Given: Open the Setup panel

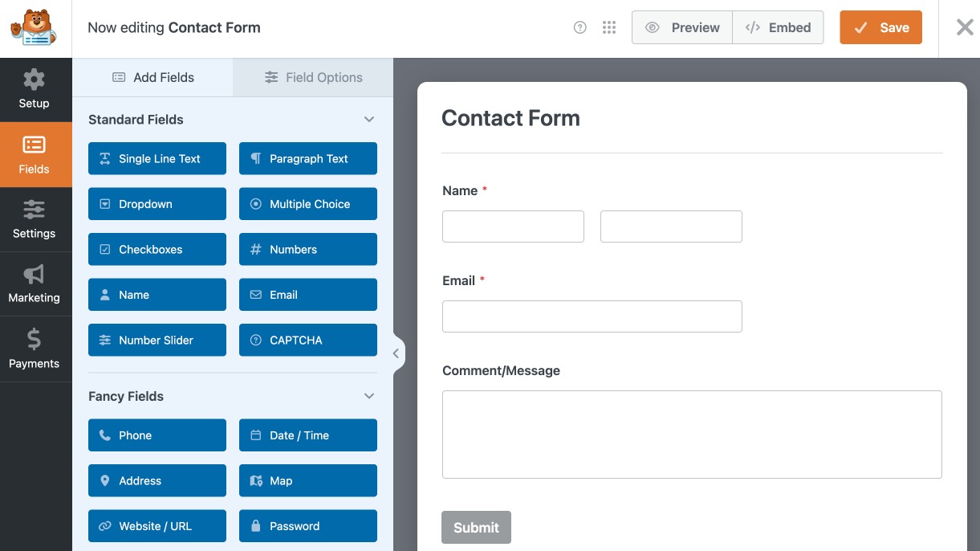Looking at the screenshot, I should point(34,89).
